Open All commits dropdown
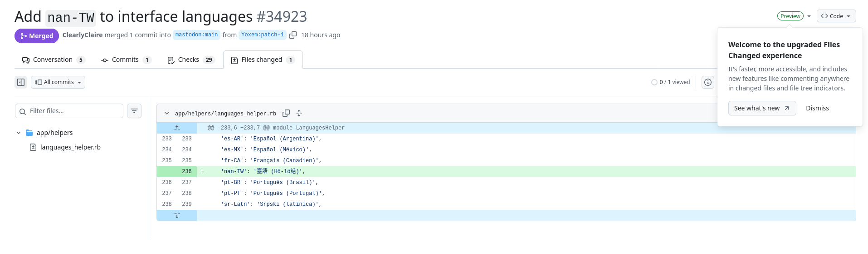868x254 pixels. tap(58, 82)
